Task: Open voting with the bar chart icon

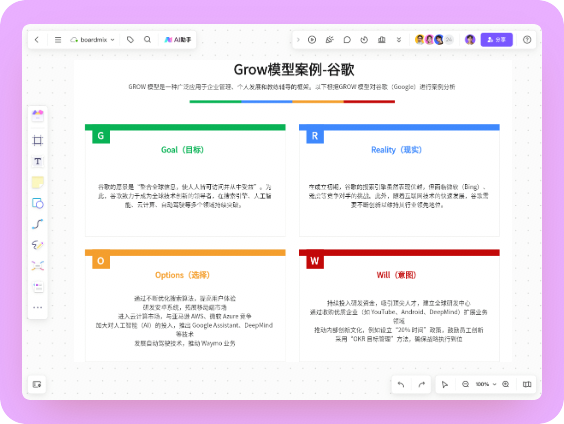Action: pos(382,40)
